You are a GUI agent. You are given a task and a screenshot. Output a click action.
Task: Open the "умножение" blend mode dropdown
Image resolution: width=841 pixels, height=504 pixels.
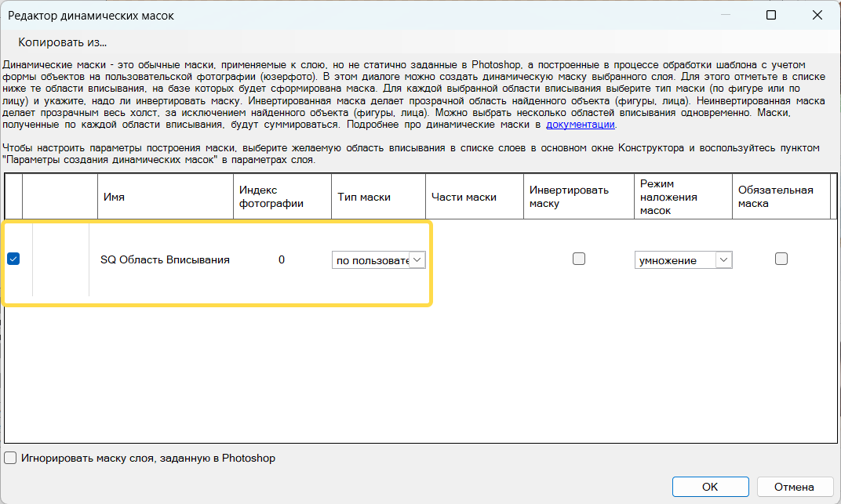[723, 260]
